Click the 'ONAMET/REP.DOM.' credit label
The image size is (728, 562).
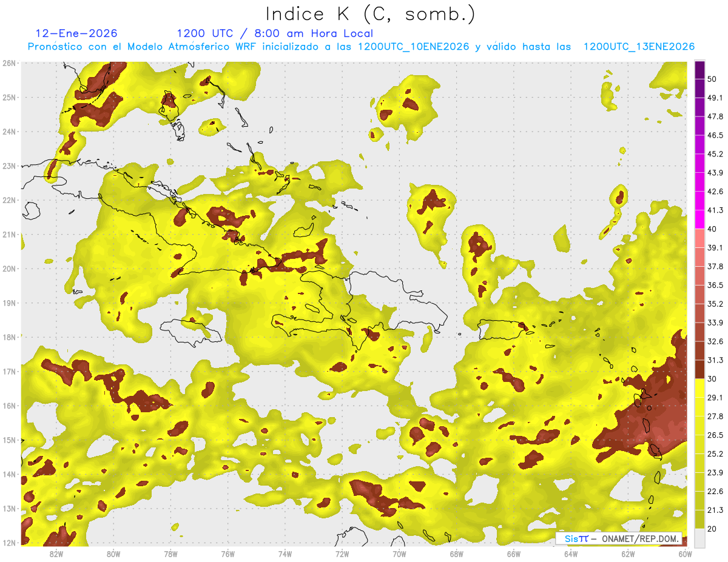pyautogui.click(x=639, y=538)
